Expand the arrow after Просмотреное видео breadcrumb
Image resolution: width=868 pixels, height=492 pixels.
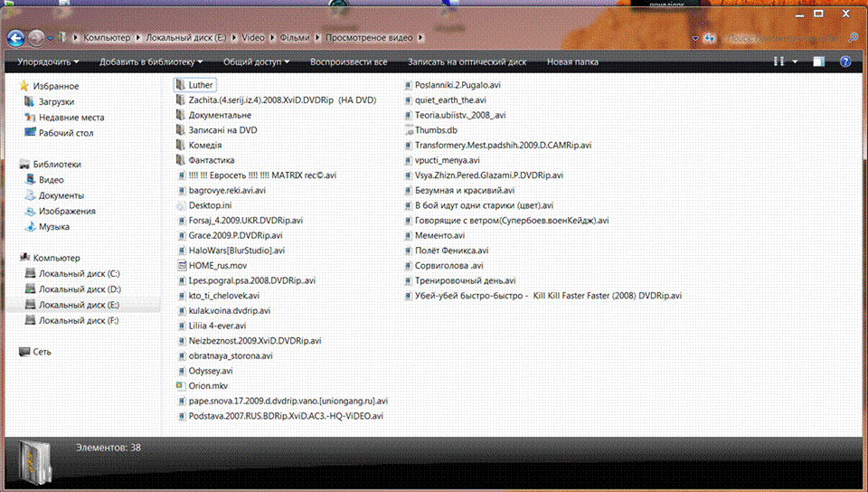(420, 38)
